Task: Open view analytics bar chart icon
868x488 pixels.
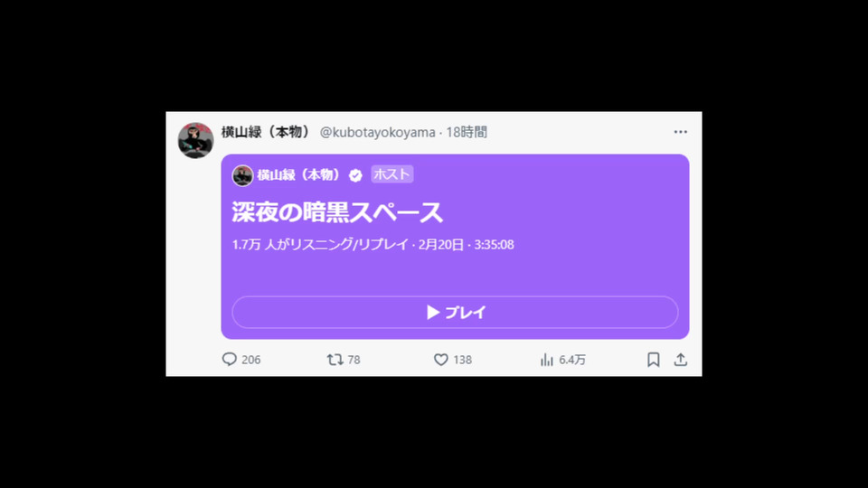Action: click(x=547, y=360)
